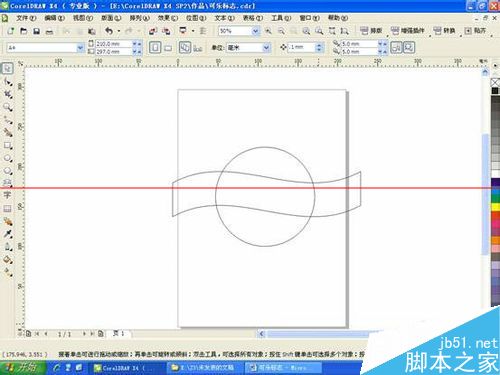The image size is (500, 375).
Task: Select the Zoom tool in the toolbox
Action: click(x=7, y=107)
